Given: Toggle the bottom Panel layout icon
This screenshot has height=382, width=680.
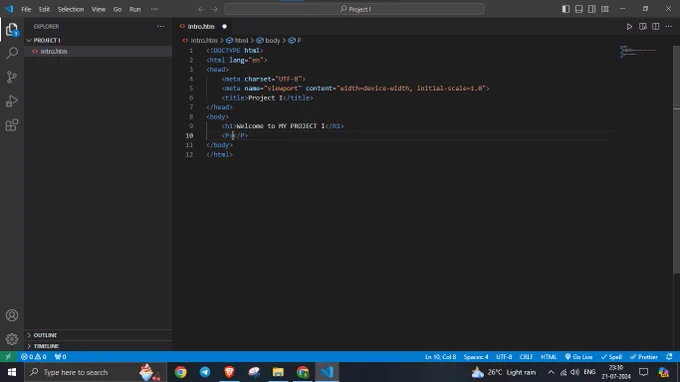Looking at the screenshot, I should tap(579, 9).
